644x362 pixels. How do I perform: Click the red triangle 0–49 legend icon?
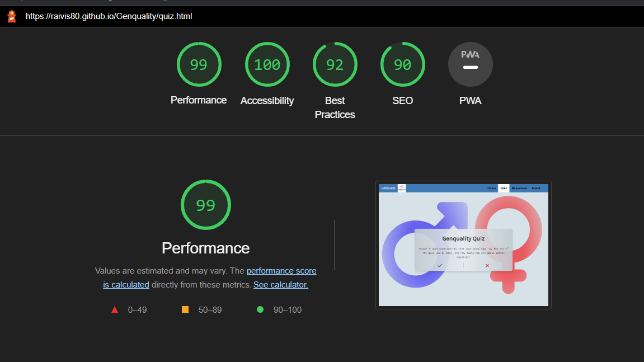coord(115,310)
